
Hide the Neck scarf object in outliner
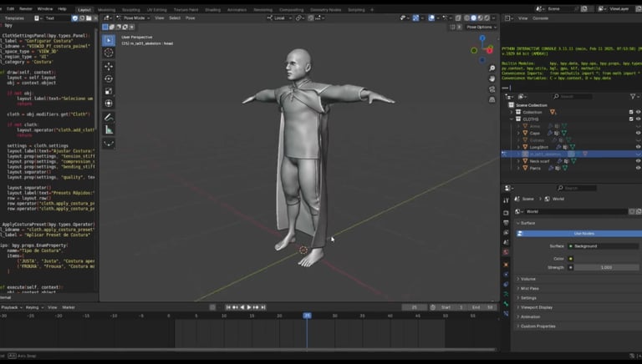point(638,161)
